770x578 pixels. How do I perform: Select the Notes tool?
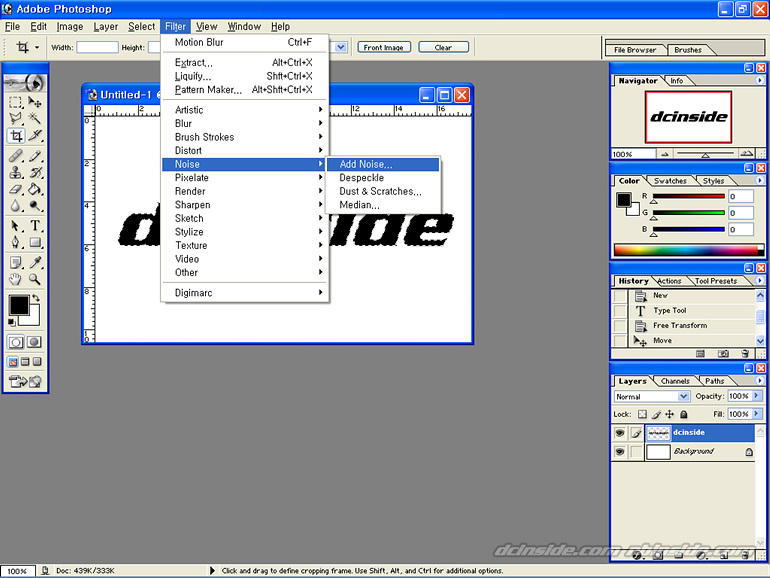click(15, 263)
